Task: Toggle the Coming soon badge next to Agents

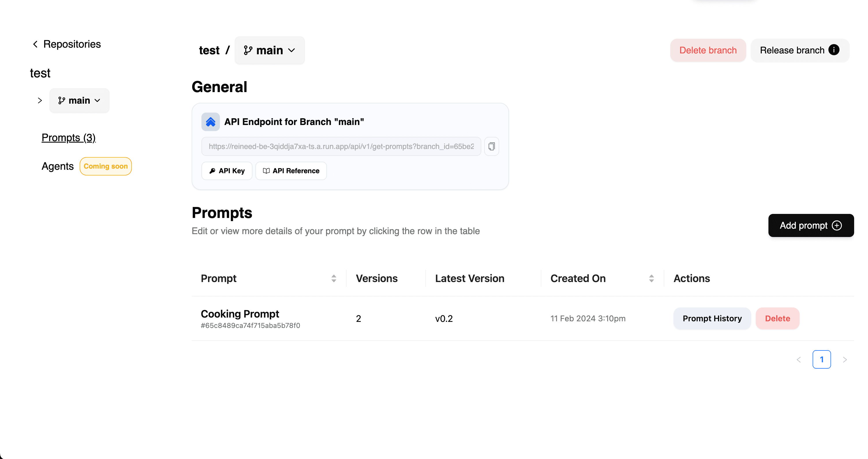Action: (x=105, y=166)
